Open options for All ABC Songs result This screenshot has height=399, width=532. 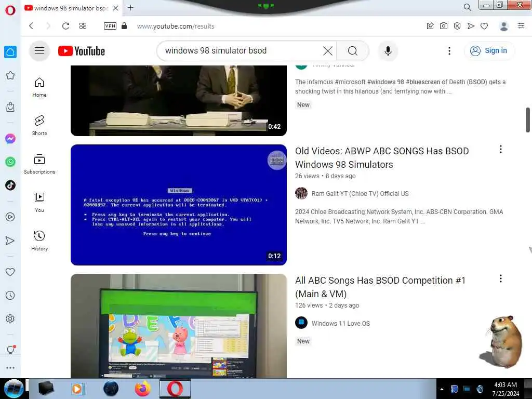500,278
